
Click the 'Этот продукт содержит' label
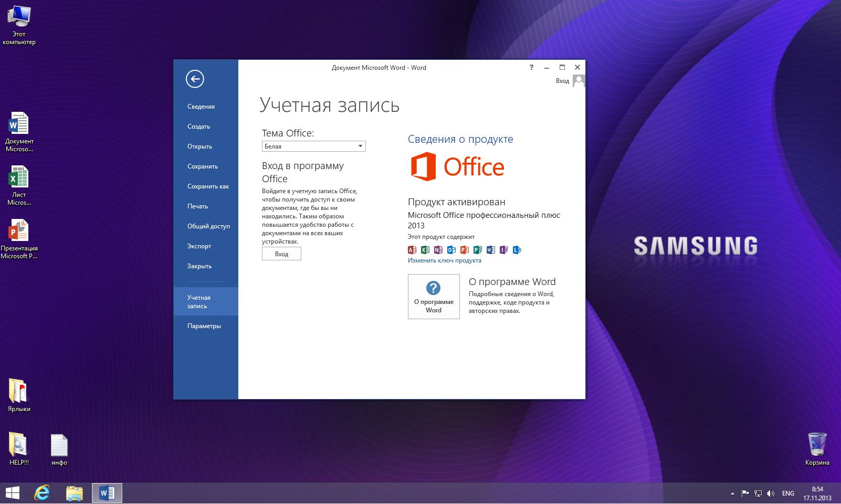(441, 237)
